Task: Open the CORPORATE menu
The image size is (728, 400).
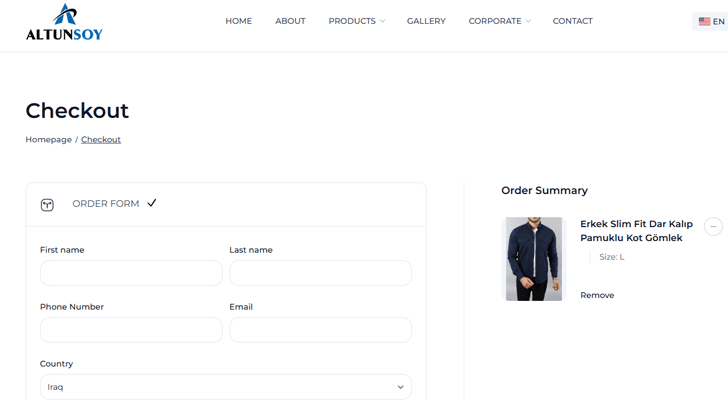Action: coord(495,21)
